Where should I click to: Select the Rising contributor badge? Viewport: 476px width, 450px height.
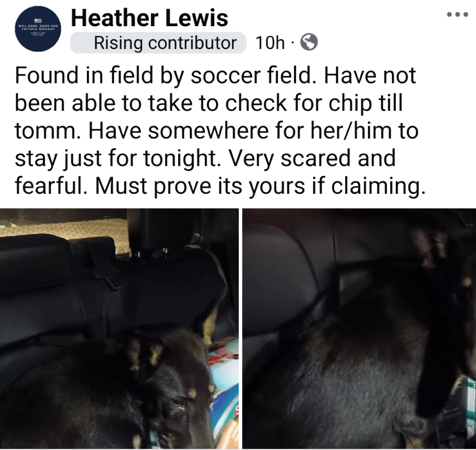point(158,42)
